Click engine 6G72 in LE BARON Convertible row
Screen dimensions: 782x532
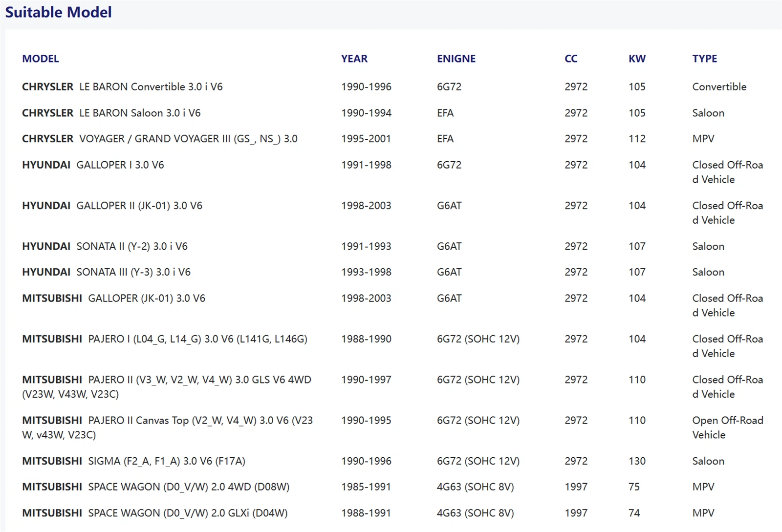point(449,87)
